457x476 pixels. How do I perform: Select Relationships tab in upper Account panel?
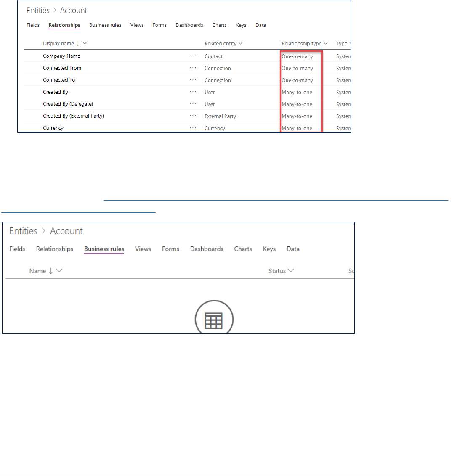[x=64, y=25]
